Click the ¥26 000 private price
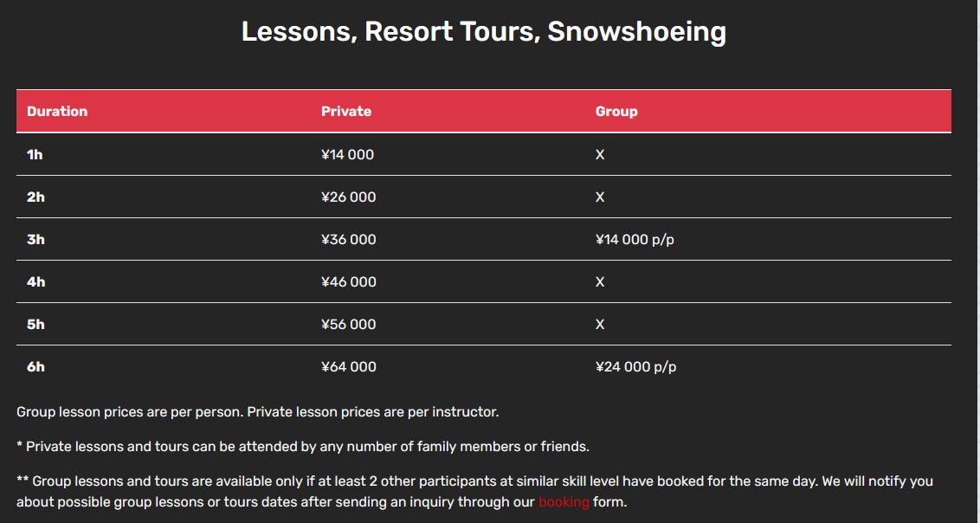Image resolution: width=980 pixels, height=523 pixels. [349, 197]
